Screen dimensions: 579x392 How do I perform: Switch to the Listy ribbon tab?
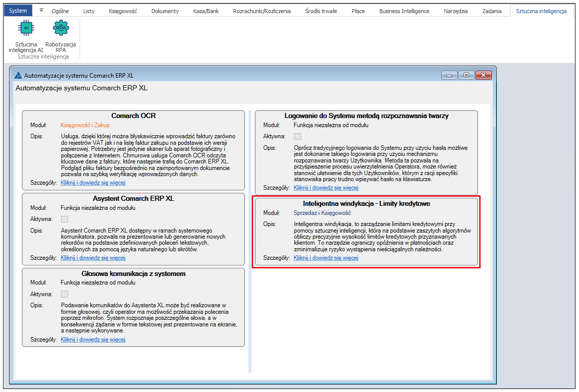[89, 11]
